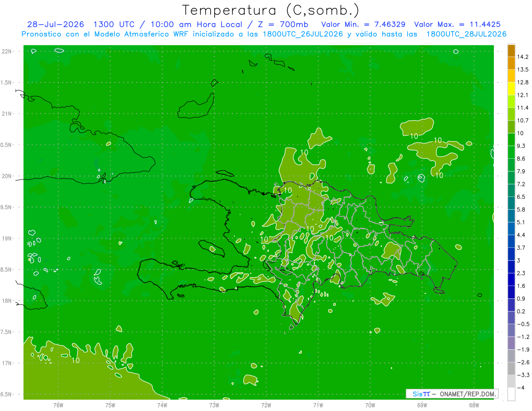Click the "71W" longitude axis label
Viewport: 532px width, 411px height.
(318, 405)
